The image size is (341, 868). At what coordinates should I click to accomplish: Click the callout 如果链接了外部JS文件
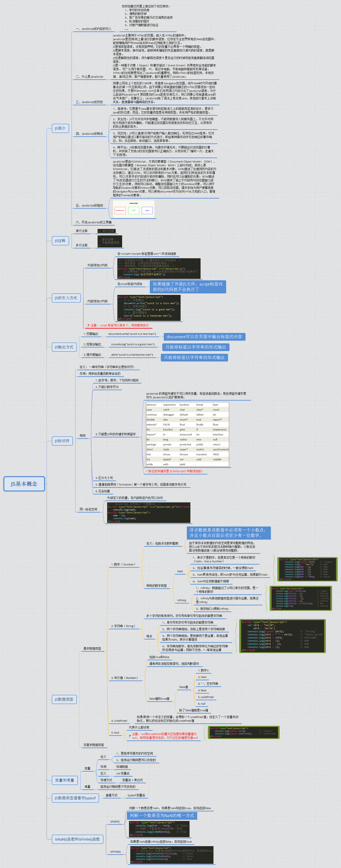coord(188,287)
